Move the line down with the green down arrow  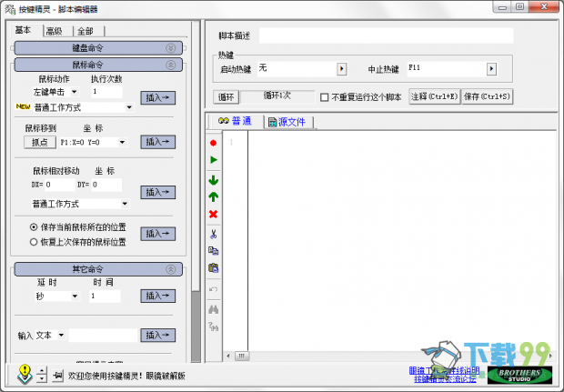tap(213, 180)
